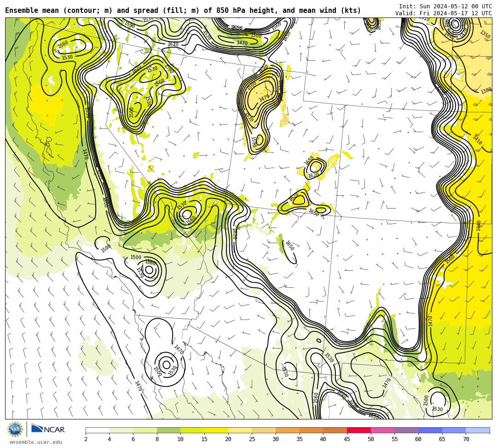Click the 'Init: Sun 2024-05-12 00 UTC' text
This screenshot has height=448, width=497.
[x=445, y=6]
